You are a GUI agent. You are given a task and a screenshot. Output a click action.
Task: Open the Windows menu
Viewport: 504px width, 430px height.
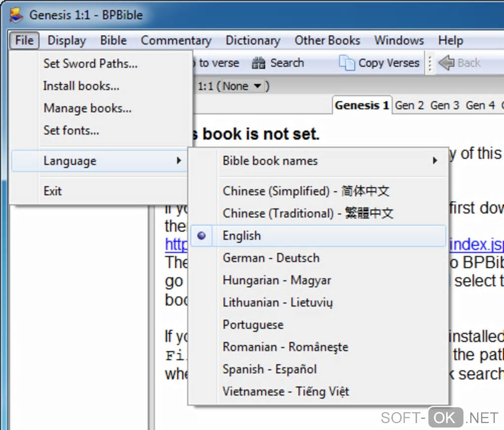click(x=399, y=41)
